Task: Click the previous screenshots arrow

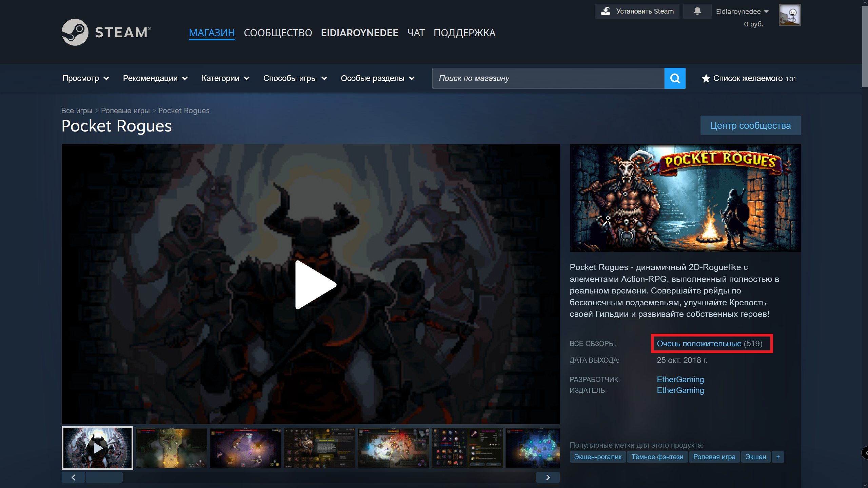Action: 73,477
